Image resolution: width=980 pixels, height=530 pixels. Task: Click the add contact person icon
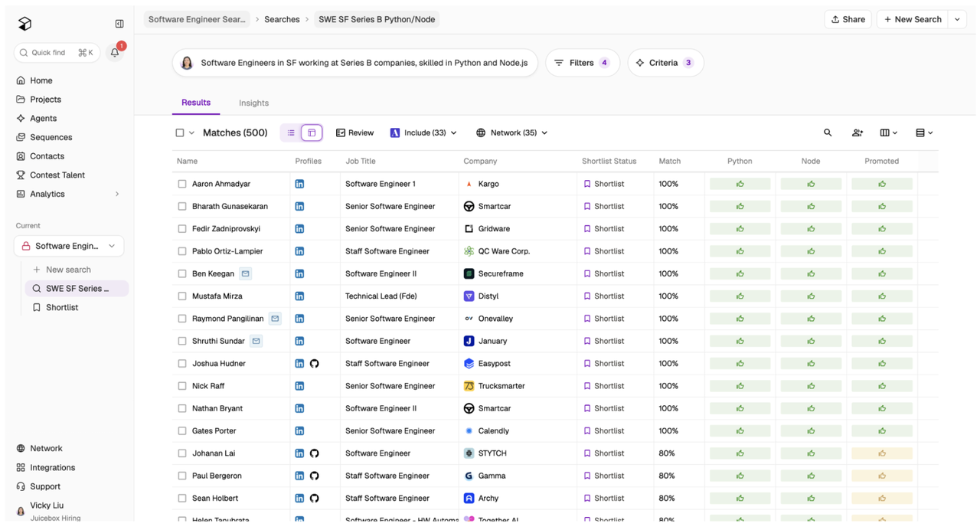857,132
